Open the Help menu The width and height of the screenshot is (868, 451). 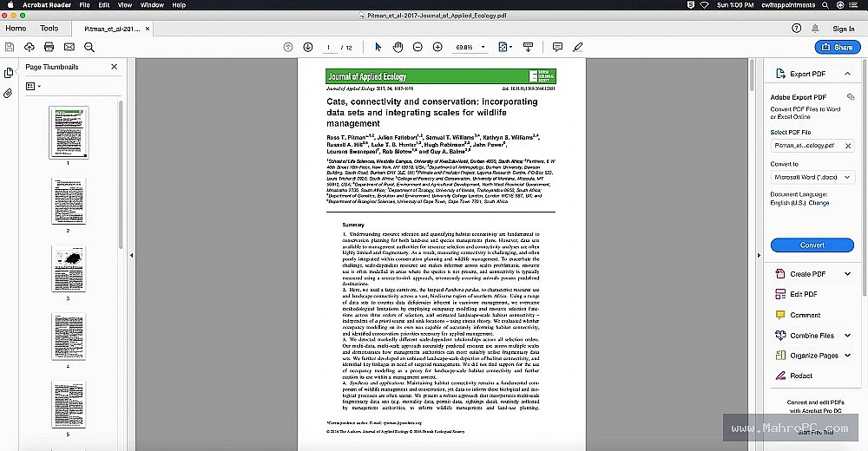[179, 5]
